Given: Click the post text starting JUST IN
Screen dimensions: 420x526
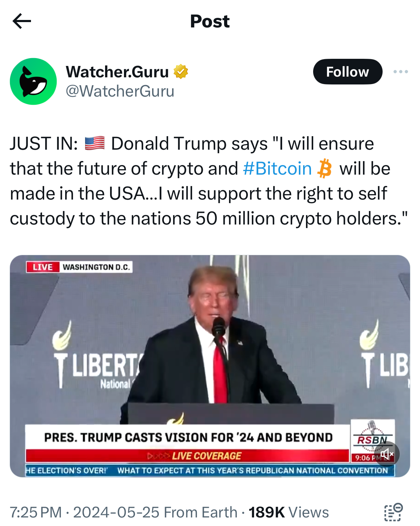Looking at the screenshot, I should (209, 181).
